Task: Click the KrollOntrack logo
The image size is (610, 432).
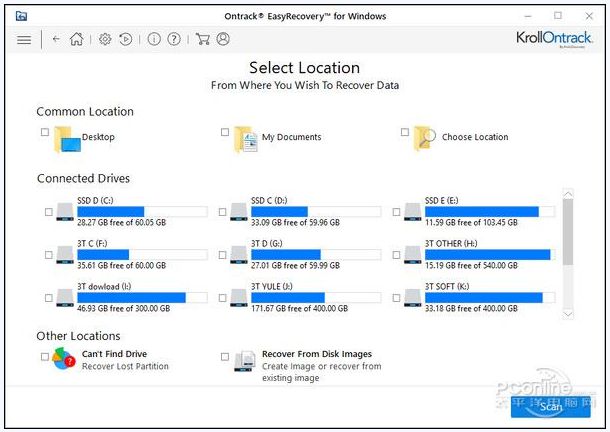Action: (554, 38)
